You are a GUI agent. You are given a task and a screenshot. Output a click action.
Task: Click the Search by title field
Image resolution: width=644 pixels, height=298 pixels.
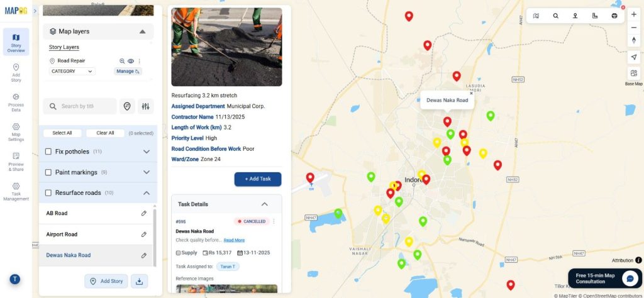(x=80, y=106)
